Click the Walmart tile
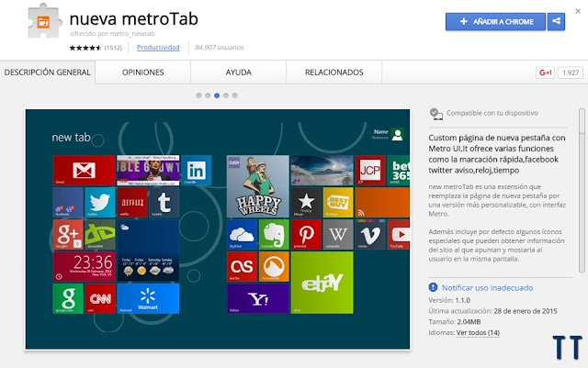 coord(148,298)
